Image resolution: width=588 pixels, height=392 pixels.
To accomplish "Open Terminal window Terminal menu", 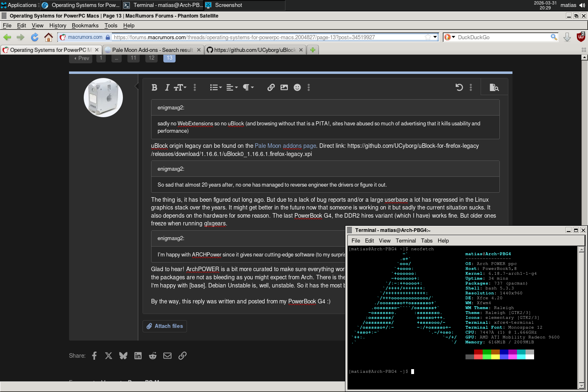I will click(x=406, y=241).
